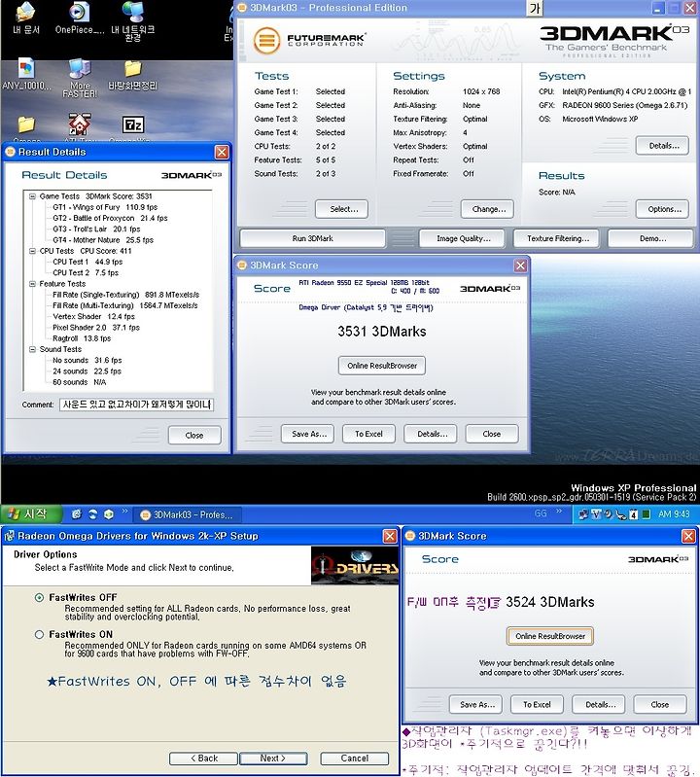
Task: Select FastWrites OFF radio button
Action: click(x=39, y=598)
